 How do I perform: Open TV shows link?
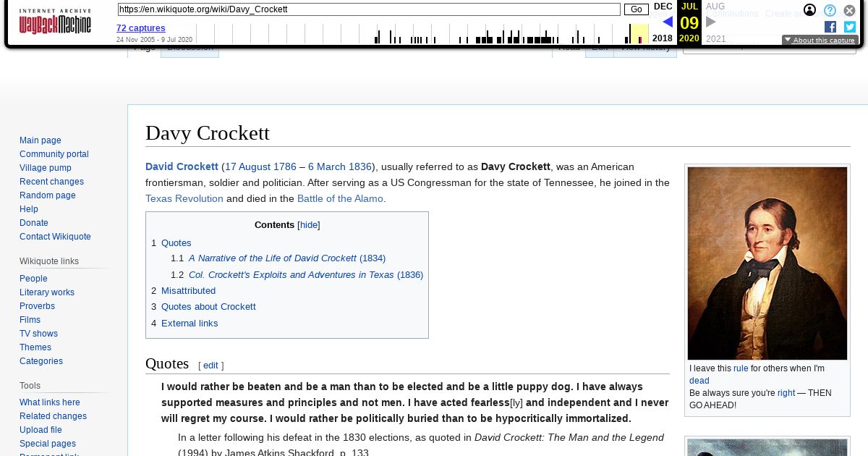tap(38, 334)
